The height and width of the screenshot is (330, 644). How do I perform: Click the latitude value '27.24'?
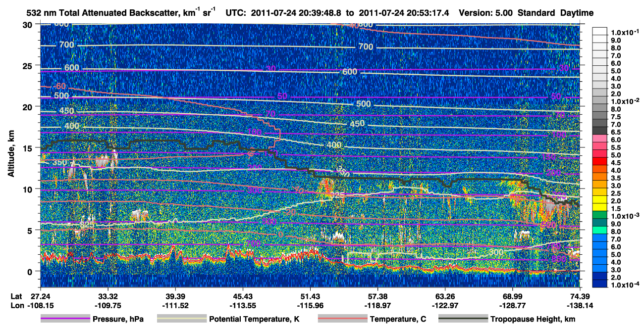pos(41,296)
